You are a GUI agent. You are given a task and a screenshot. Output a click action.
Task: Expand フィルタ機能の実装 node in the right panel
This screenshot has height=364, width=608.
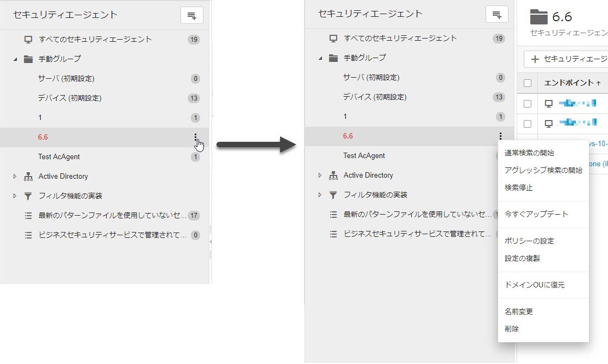click(320, 195)
